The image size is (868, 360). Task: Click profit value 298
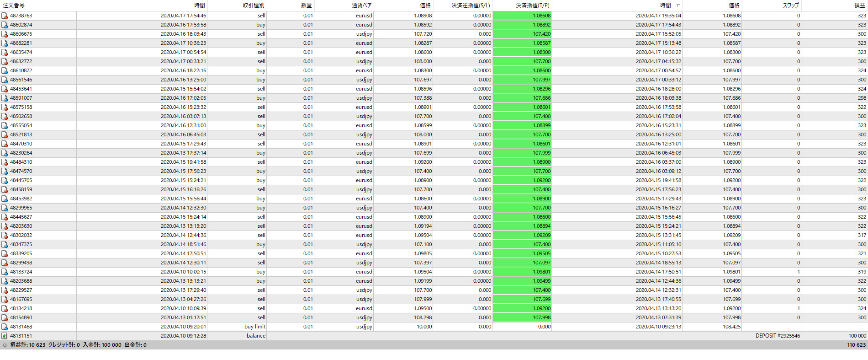(x=862, y=98)
